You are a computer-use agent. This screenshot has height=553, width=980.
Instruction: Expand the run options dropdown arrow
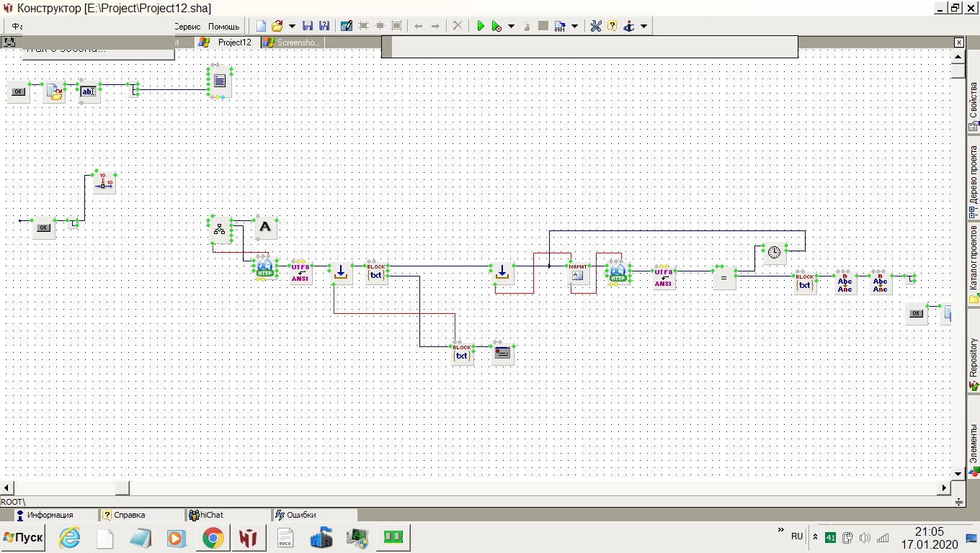511,26
